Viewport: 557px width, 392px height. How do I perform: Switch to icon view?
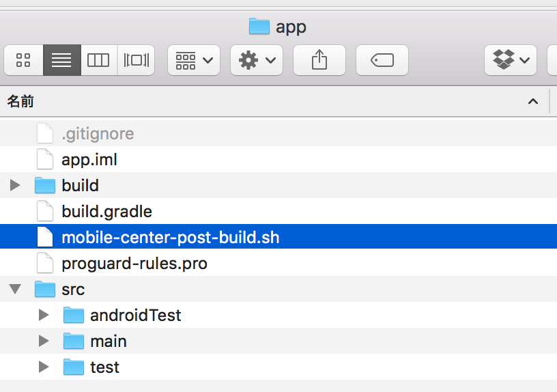coord(24,60)
